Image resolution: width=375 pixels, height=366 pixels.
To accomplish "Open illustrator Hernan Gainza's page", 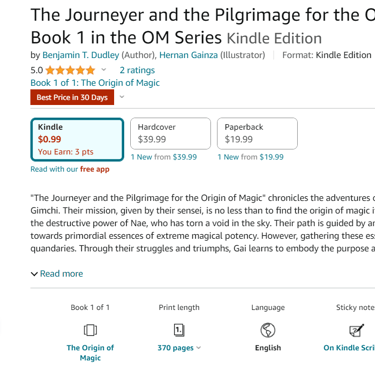I will (188, 55).
